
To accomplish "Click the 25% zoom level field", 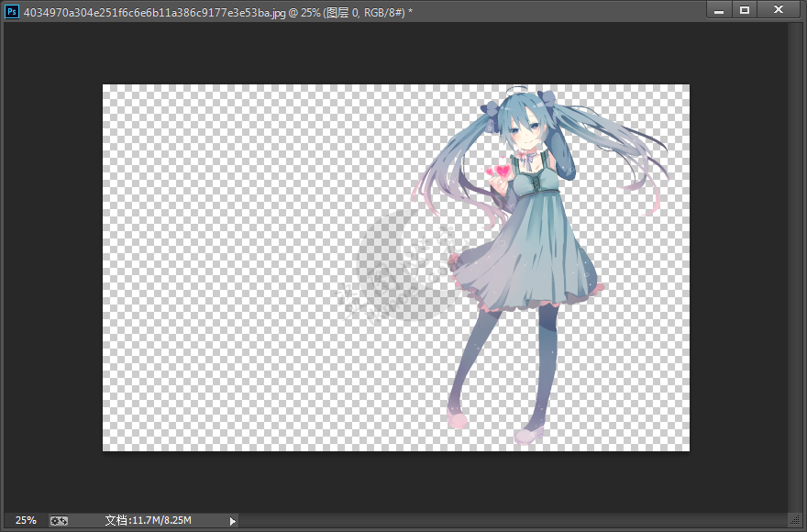I will click(26, 520).
